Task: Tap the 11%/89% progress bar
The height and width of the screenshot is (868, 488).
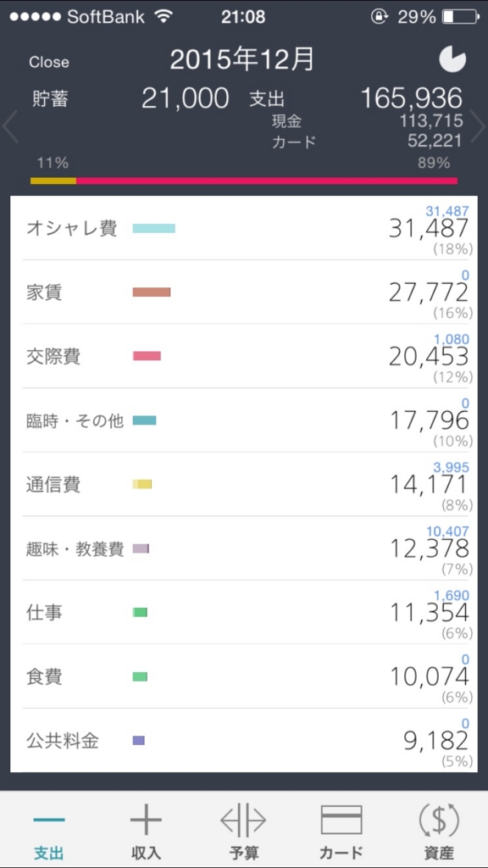Action: (244, 180)
